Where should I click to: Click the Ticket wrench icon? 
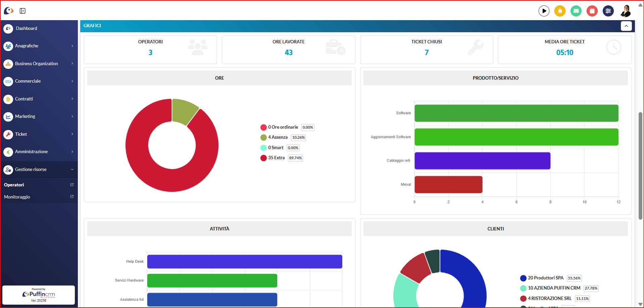pyautogui.click(x=8, y=134)
